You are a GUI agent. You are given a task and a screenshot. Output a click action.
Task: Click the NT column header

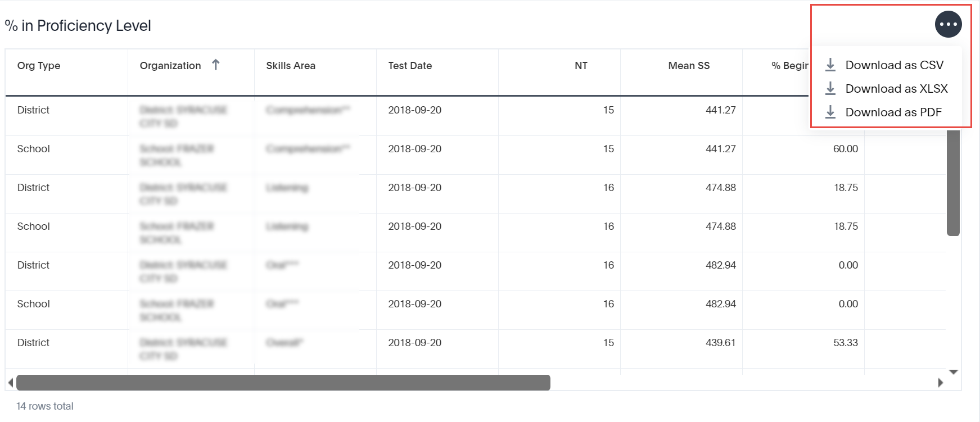coord(581,66)
